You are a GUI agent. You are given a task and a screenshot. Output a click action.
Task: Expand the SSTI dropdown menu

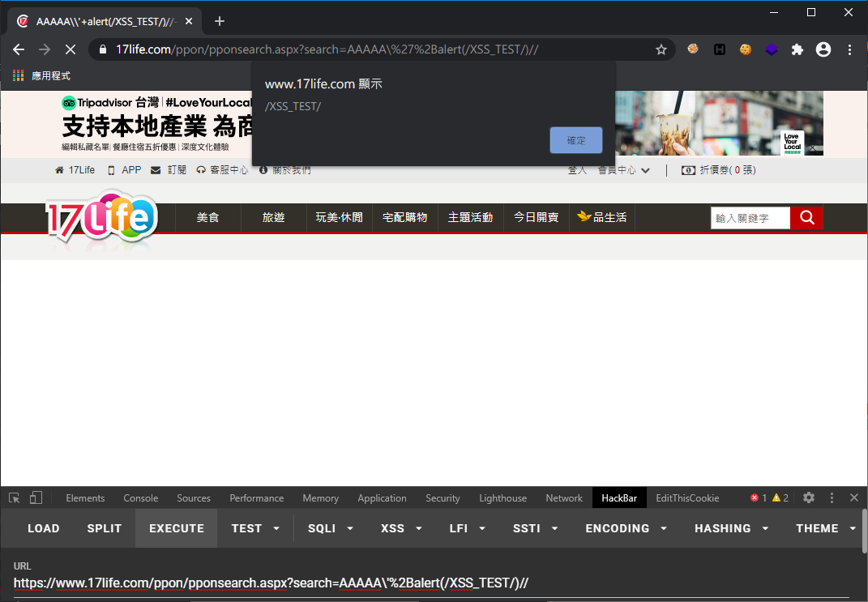pyautogui.click(x=535, y=528)
